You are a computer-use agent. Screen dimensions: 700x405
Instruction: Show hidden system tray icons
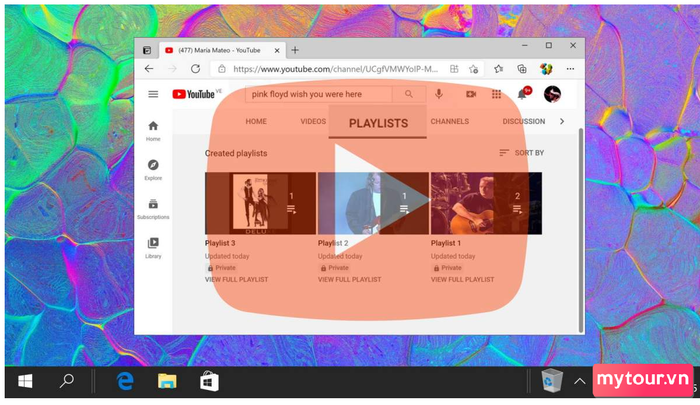(x=579, y=381)
